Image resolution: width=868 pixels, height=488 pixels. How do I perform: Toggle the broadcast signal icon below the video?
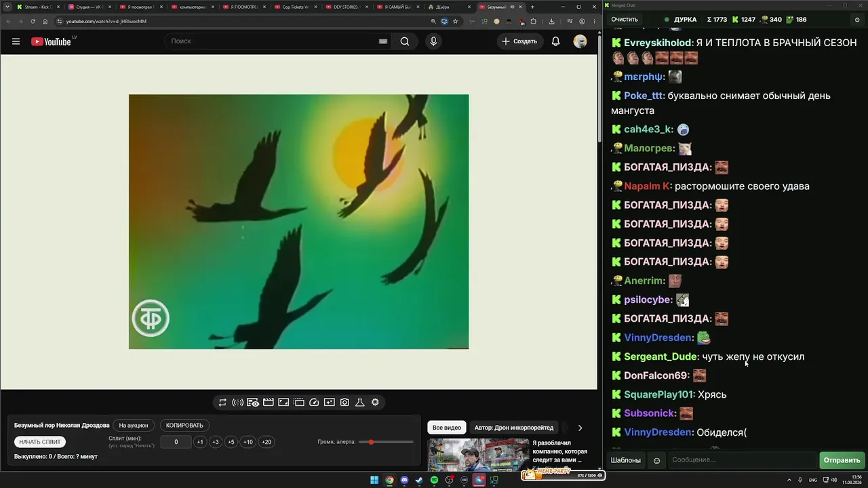click(237, 403)
